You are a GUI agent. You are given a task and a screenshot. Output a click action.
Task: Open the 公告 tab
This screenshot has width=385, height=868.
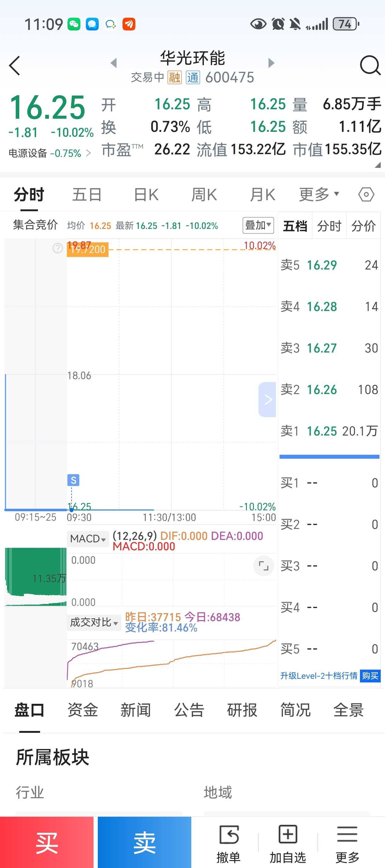click(x=189, y=710)
